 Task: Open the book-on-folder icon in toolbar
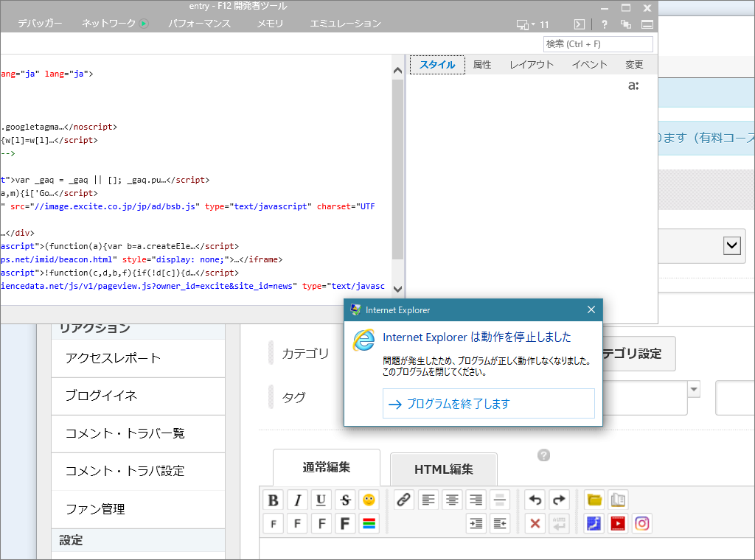618,500
